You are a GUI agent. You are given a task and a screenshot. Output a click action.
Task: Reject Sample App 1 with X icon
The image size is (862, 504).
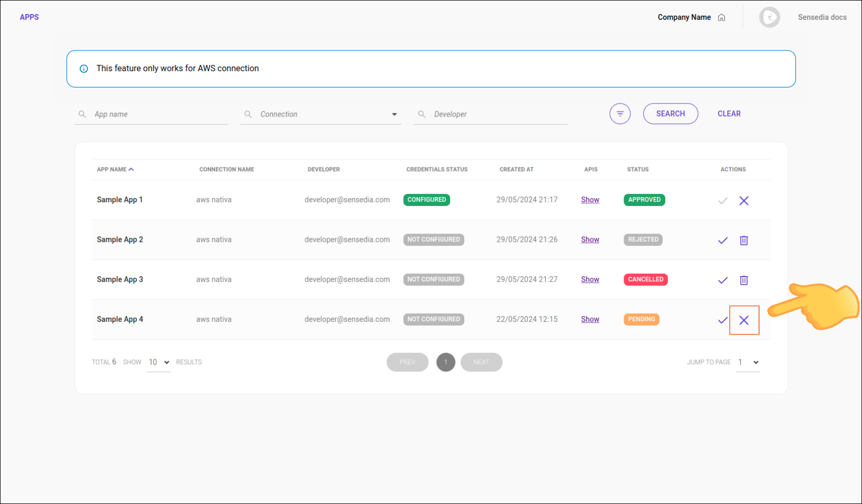[744, 201]
